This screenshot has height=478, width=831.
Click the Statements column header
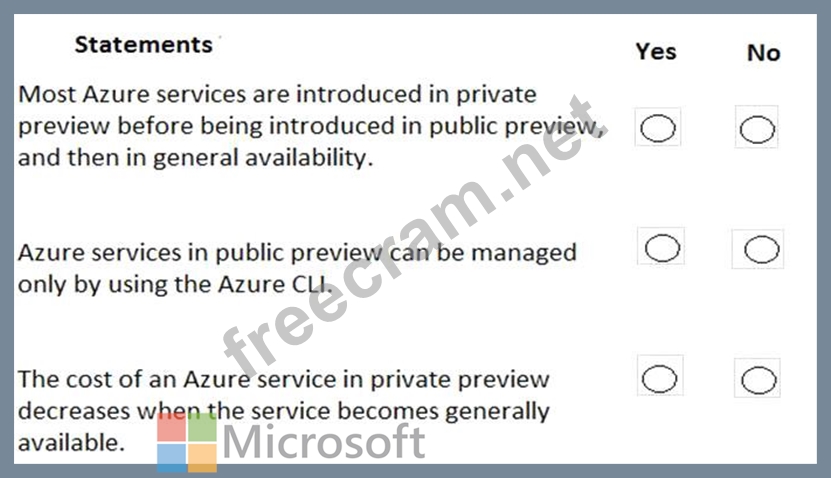point(143,45)
